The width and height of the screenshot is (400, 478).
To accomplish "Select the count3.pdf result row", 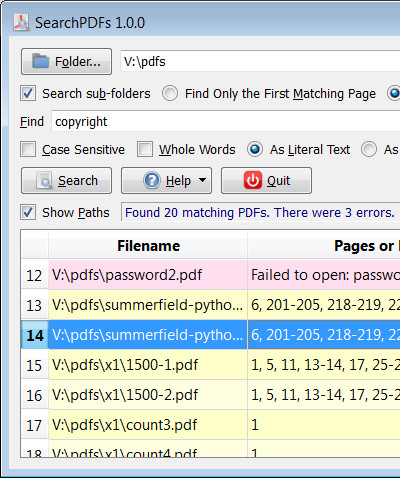I will click(210, 425).
